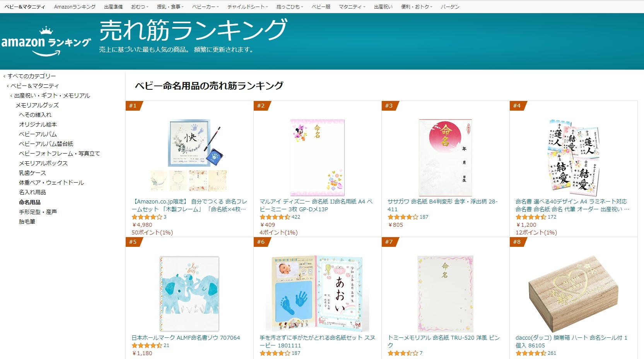644x359 pixels.
Task: Expand the おむつ dropdown menu
Action: pyautogui.click(x=140, y=7)
